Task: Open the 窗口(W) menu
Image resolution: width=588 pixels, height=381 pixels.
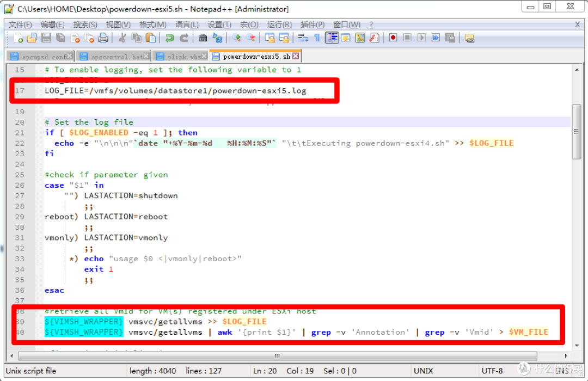Action: (347, 24)
